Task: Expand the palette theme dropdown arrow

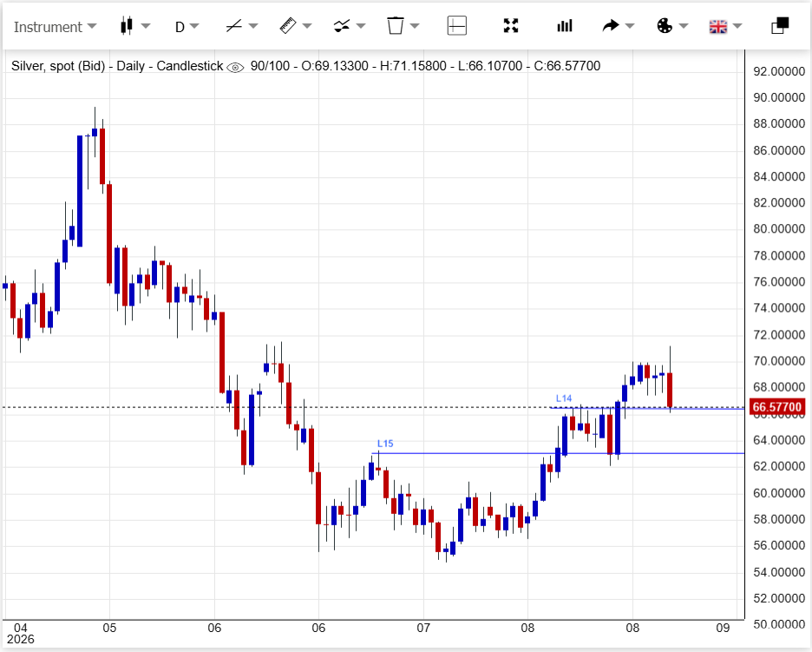Action: click(x=684, y=26)
